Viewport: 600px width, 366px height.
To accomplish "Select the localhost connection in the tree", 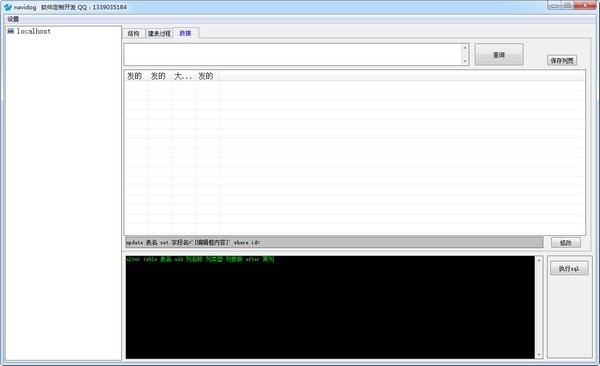I will click(x=33, y=31).
